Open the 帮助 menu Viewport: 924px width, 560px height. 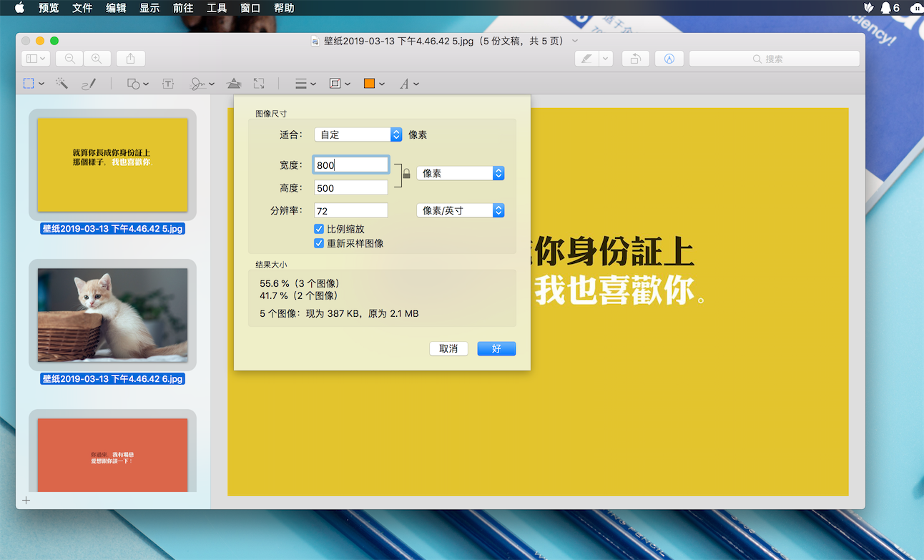point(284,8)
